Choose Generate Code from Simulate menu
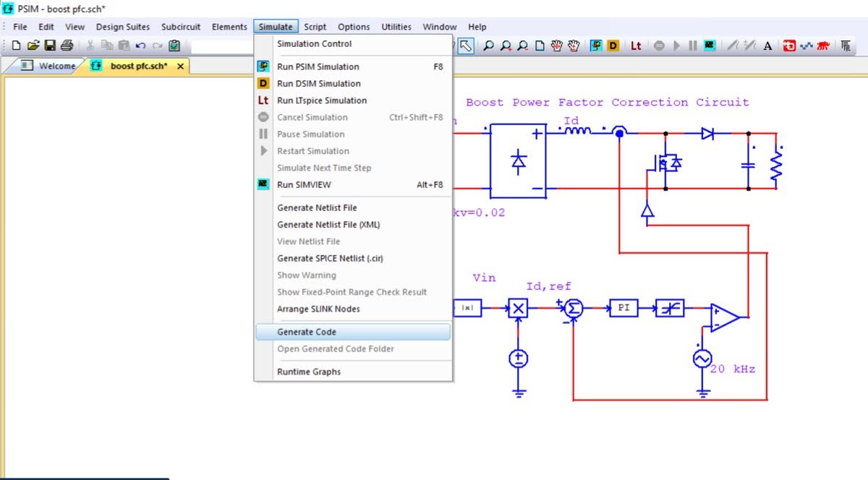Screen dimensions: 868x480 [x=307, y=332]
